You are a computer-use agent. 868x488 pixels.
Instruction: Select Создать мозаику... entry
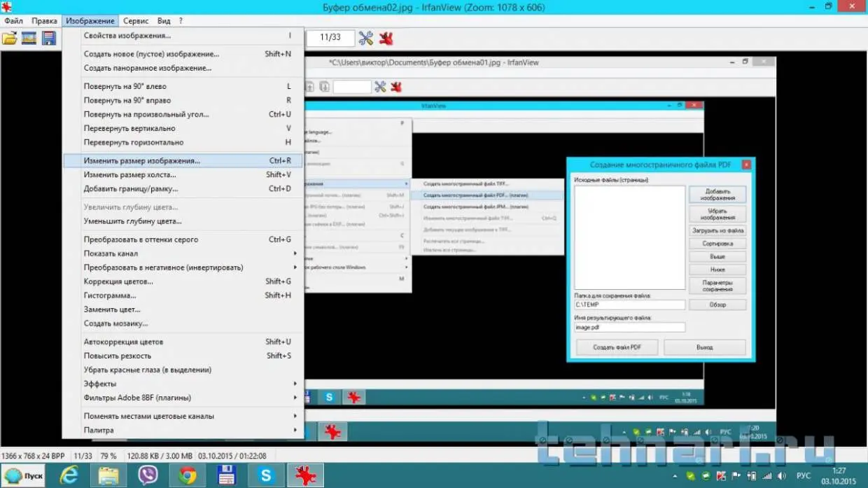point(183,323)
